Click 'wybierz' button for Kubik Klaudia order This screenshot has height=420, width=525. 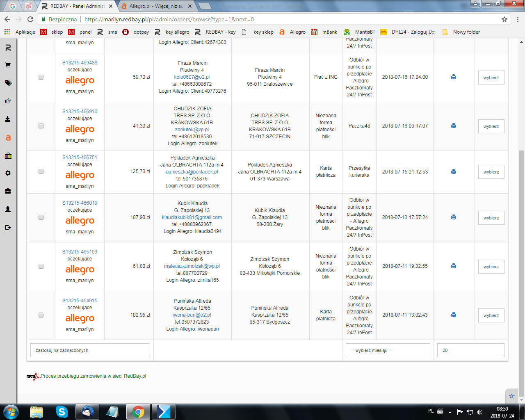(491, 218)
